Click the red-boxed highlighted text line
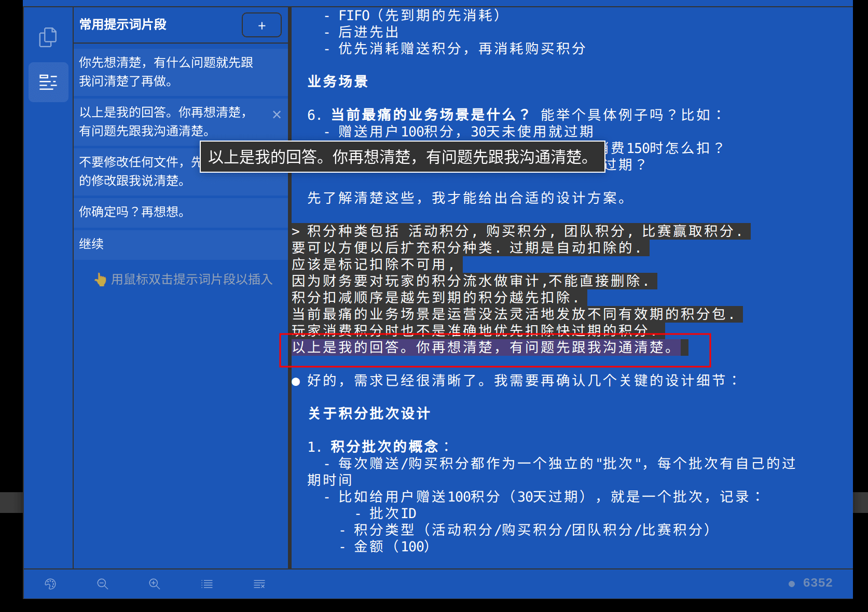Image resolution: width=868 pixels, height=612 pixels. point(487,349)
